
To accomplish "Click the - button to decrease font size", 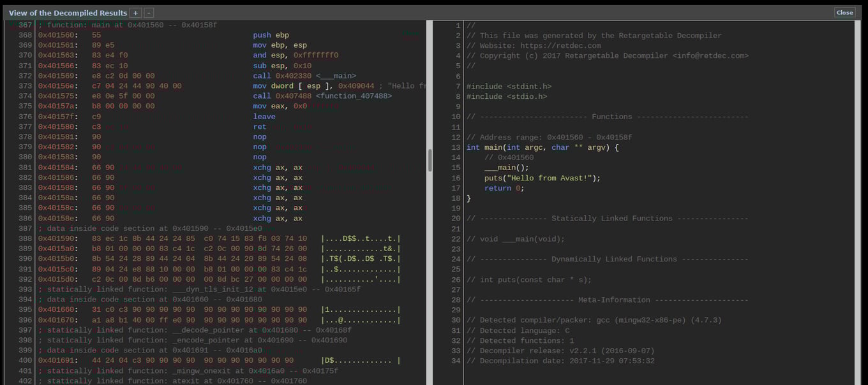I will click(147, 12).
